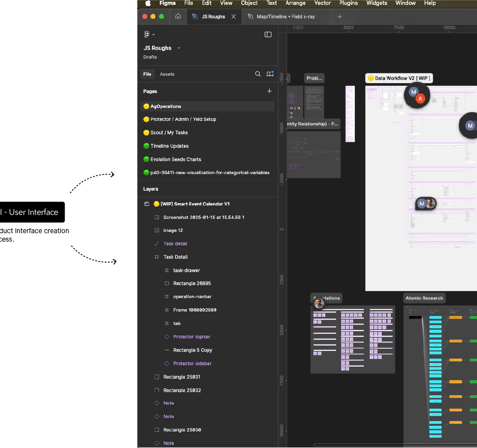Screen dimensions: 477x448
Task: Switch to the Assets panel tab
Action: click(167, 74)
